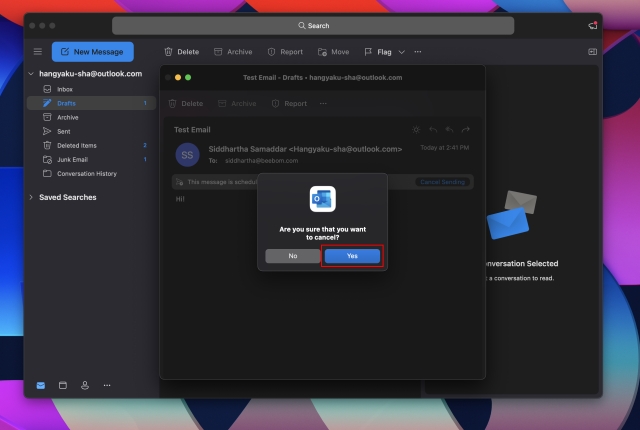Switch to Mail view icon
Screen dimensions: 640x430
click(x=41, y=385)
